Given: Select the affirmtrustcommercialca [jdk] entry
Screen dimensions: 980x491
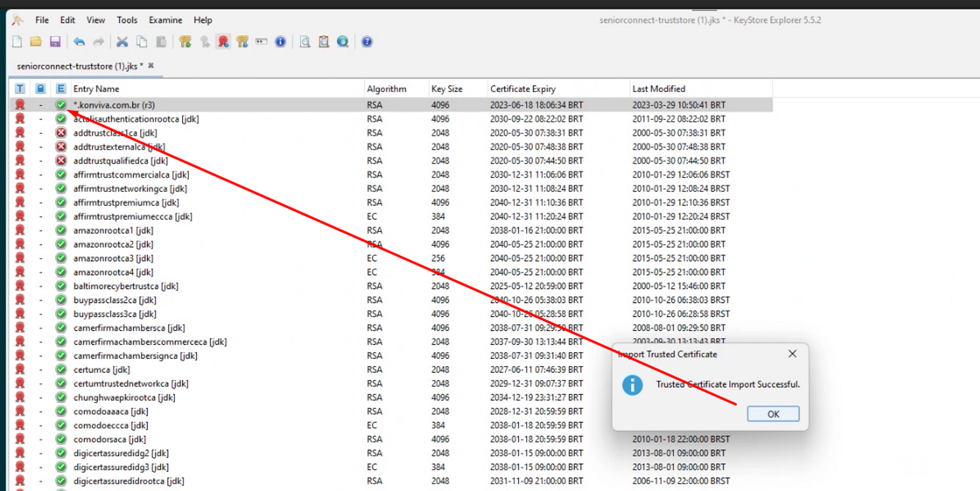Looking at the screenshot, I should click(391, 175).
